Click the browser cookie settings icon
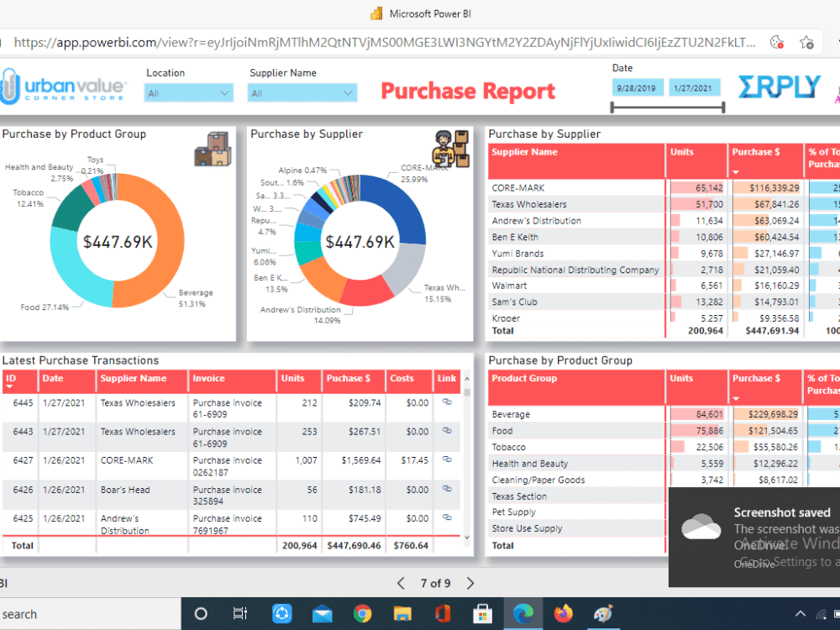Image resolution: width=840 pixels, height=630 pixels. click(777, 42)
